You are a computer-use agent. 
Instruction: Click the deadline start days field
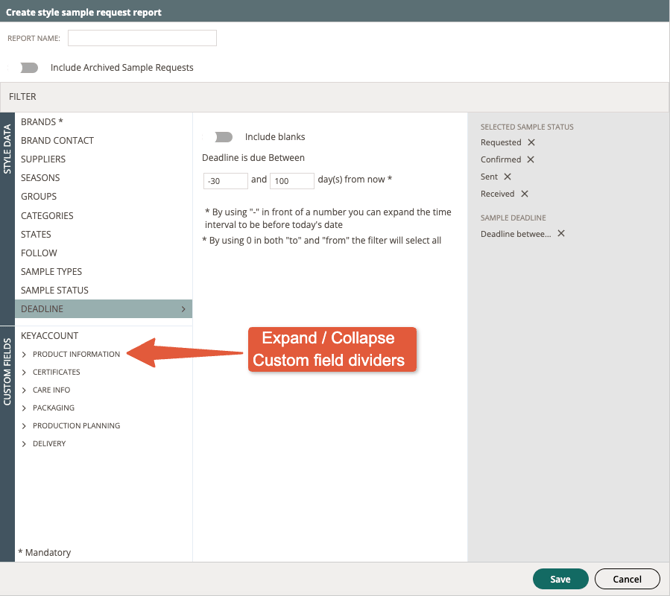point(225,181)
